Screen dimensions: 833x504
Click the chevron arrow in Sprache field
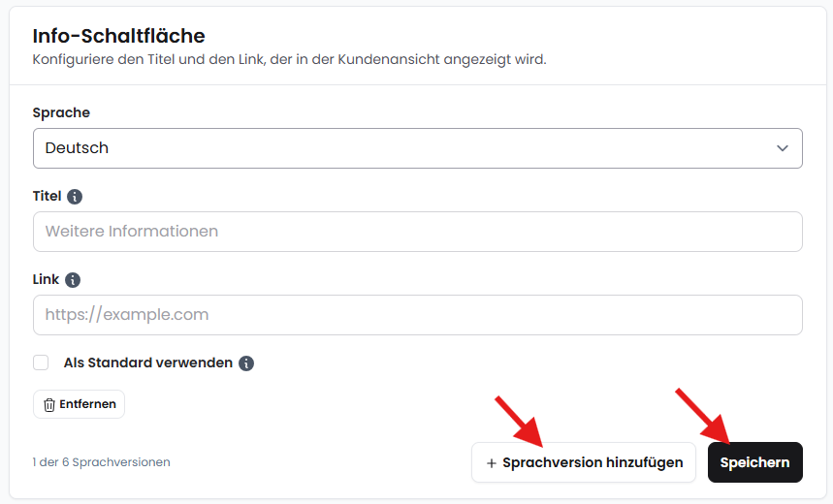[x=782, y=148]
